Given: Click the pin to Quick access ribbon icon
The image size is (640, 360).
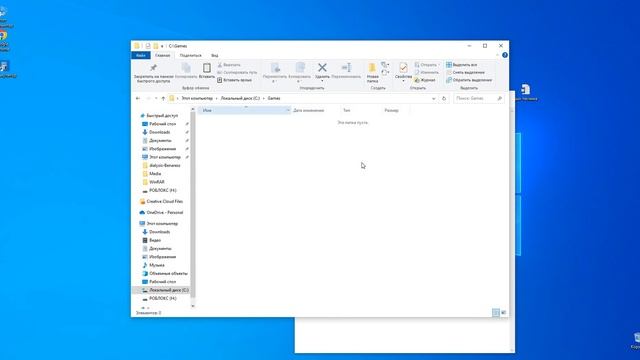Looking at the screenshot, I should click(x=153, y=68).
